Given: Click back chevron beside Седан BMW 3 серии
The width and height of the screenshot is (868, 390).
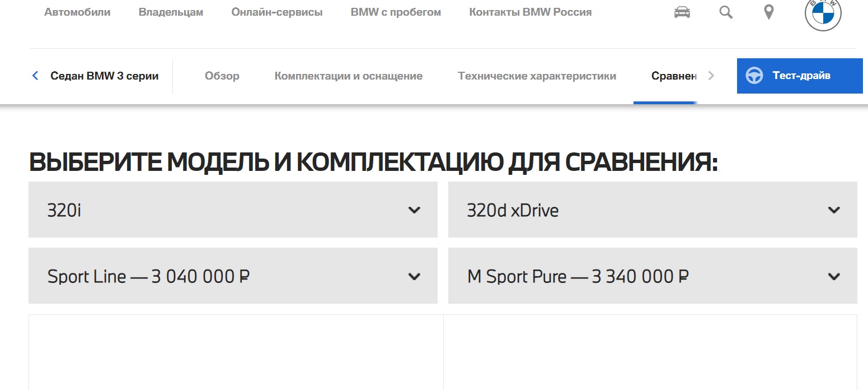Looking at the screenshot, I should pos(35,76).
